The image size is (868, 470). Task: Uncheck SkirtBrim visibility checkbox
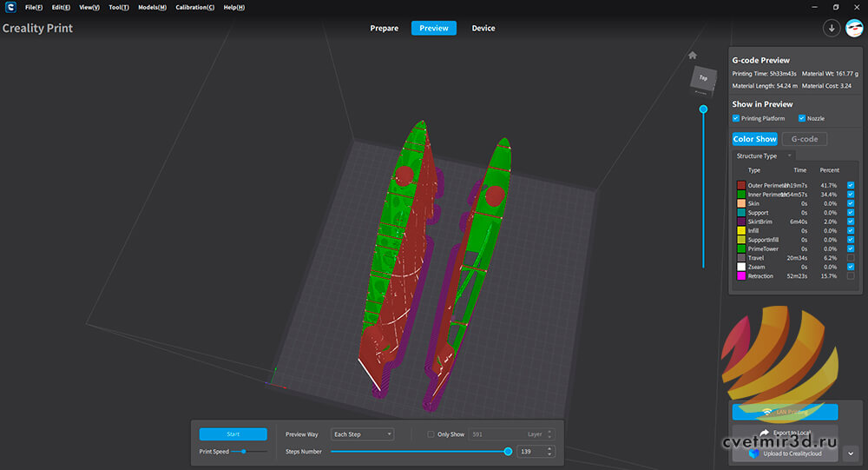pyautogui.click(x=851, y=222)
